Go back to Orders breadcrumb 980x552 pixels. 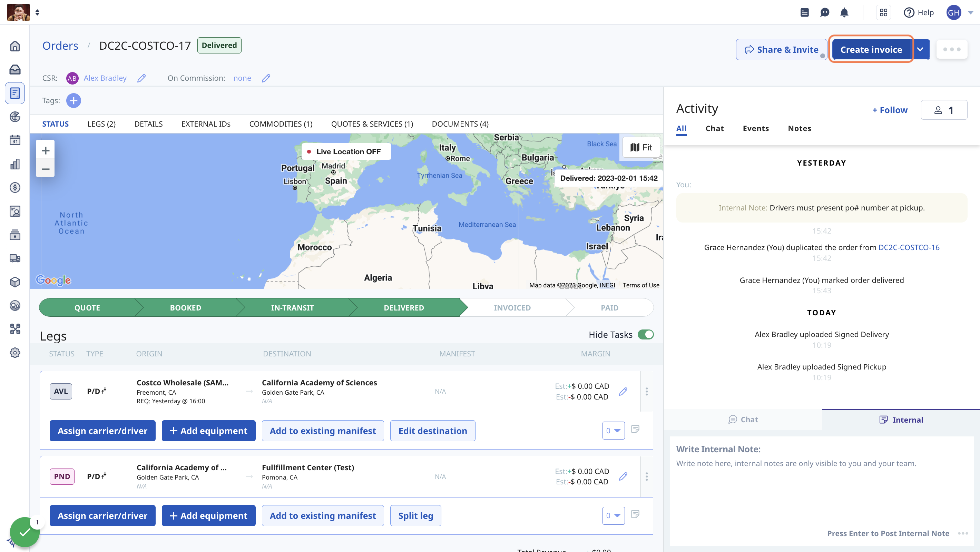coord(60,46)
